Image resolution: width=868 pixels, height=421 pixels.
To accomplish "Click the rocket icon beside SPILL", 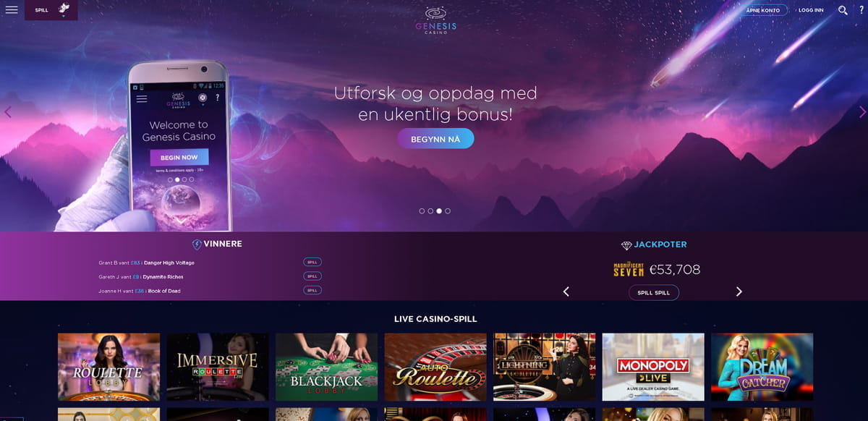I will [x=64, y=9].
